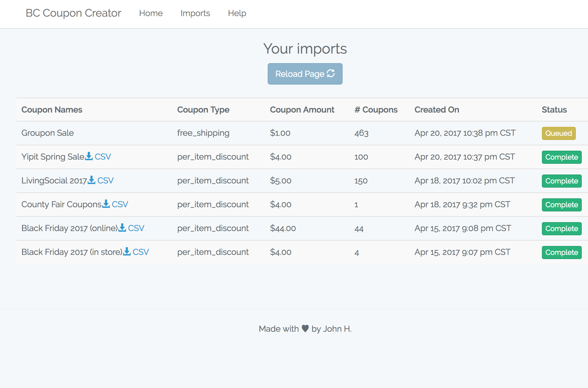Click the heart icon in footer

[x=305, y=328]
